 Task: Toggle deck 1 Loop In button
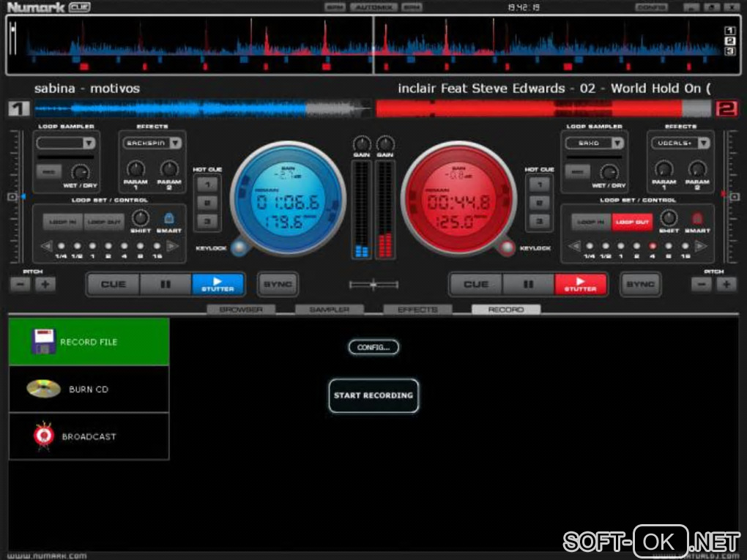tap(63, 222)
